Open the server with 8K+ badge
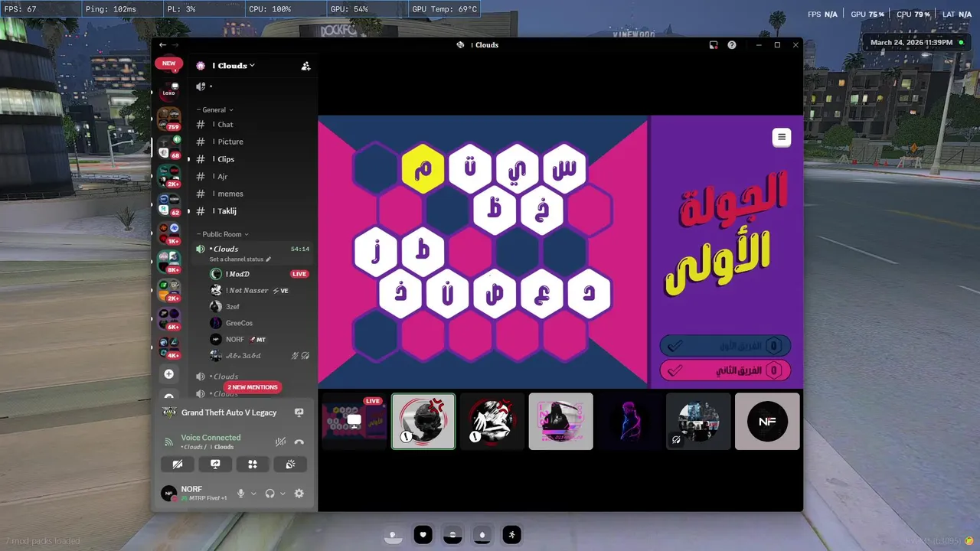 coord(168,261)
